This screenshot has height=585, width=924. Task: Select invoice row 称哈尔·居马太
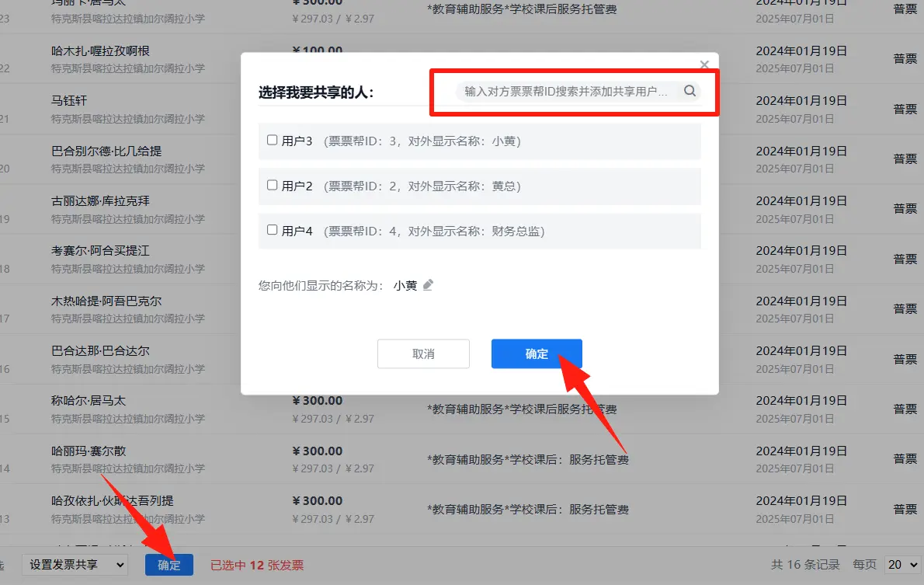462,409
